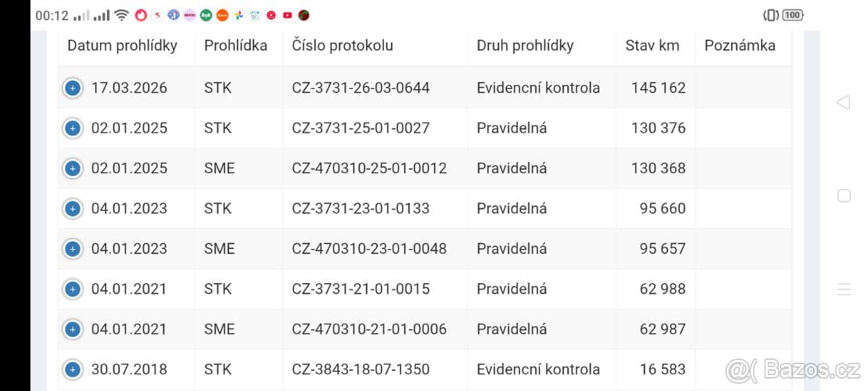Expand the 04.01.2023 SME inspection row
The width and height of the screenshot is (868, 391).
click(x=72, y=249)
